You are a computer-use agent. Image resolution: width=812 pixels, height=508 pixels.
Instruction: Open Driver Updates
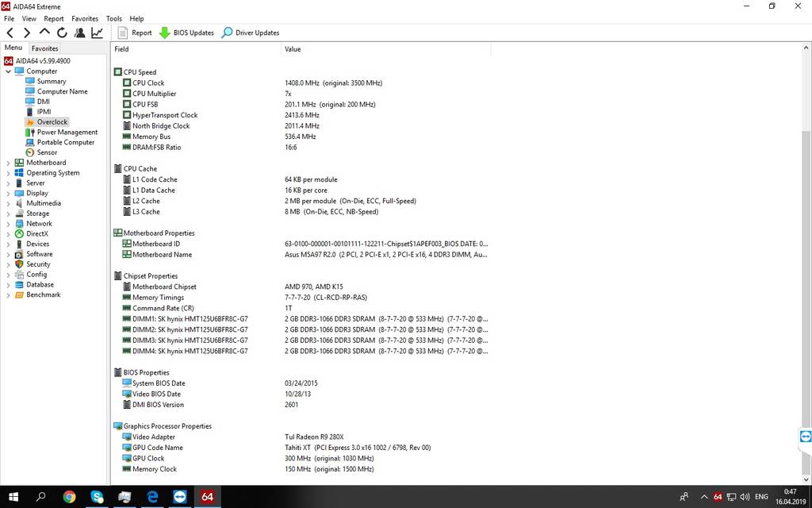tap(250, 33)
